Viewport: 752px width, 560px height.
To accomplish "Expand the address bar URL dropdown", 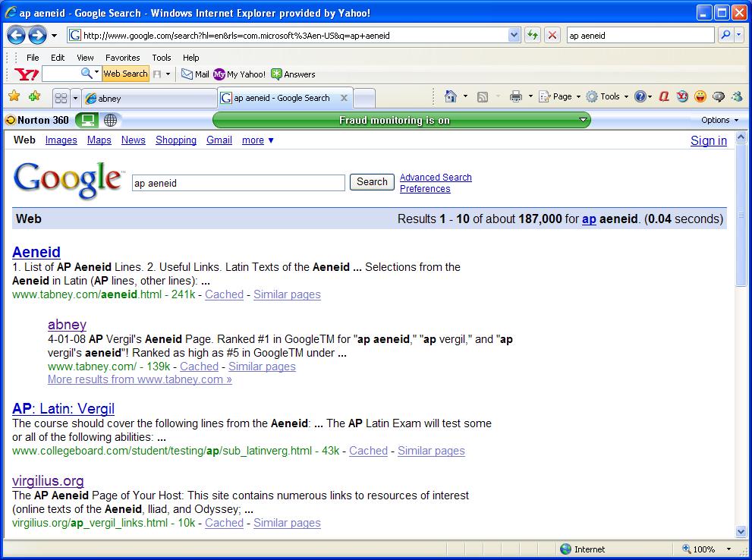I will [514, 35].
